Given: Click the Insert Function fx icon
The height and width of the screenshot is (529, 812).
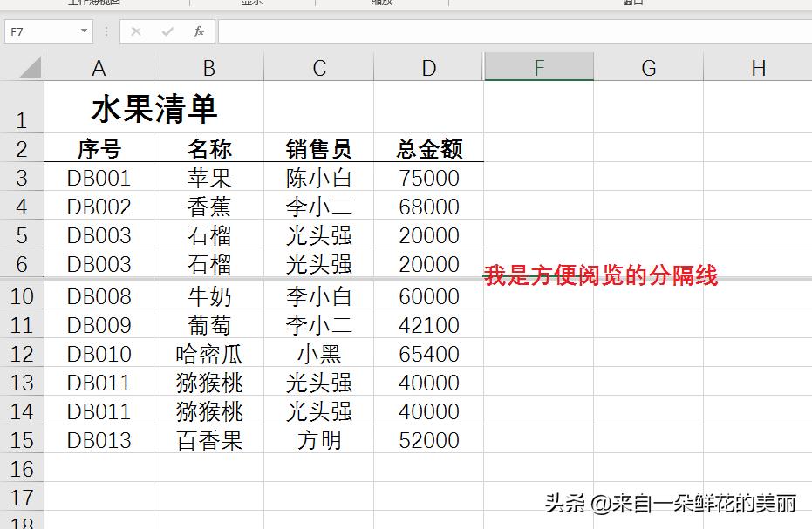Looking at the screenshot, I should (x=197, y=31).
